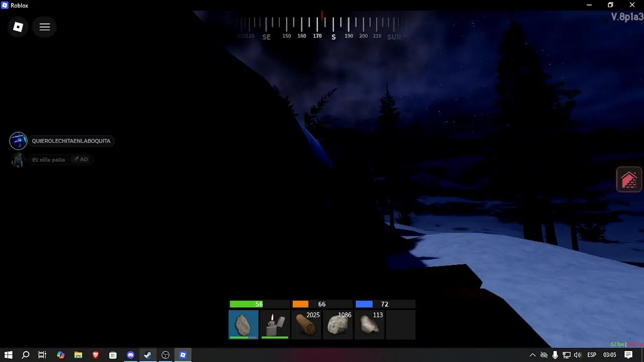Open Windows Start menu
Viewport: 644px width, 362px height.
point(9,355)
